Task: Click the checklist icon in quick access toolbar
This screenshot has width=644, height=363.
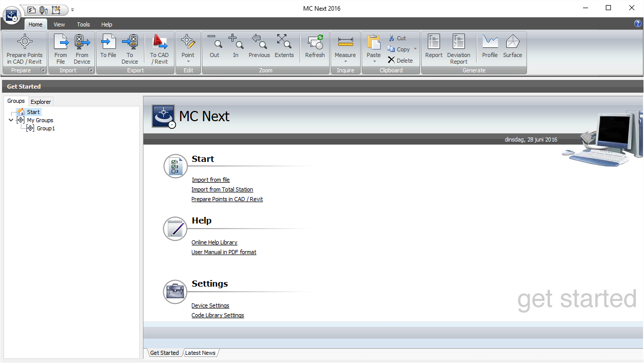Action: point(32,9)
